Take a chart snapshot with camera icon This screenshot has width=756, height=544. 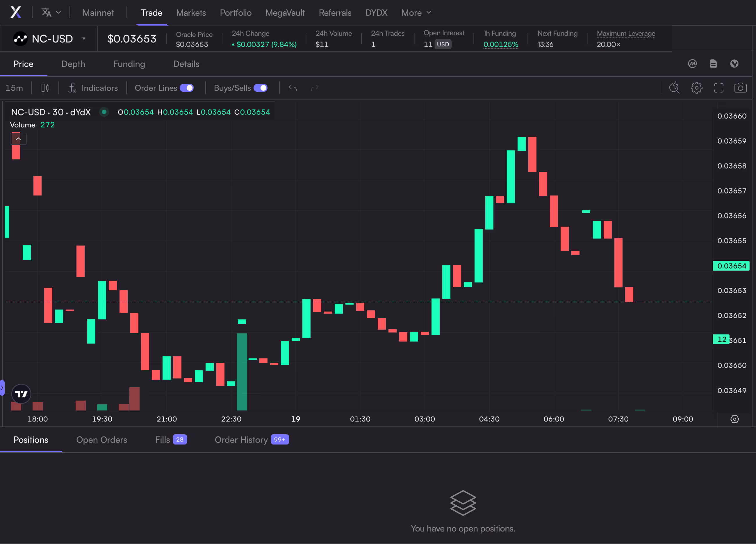point(740,88)
